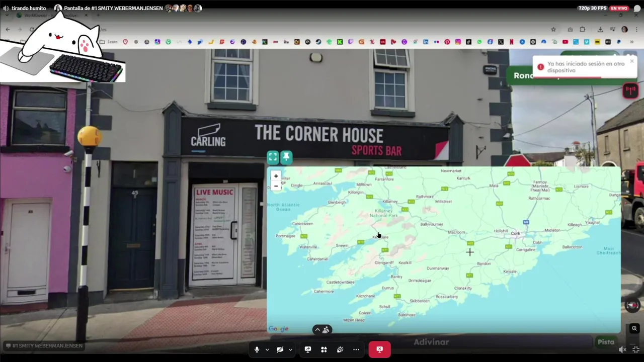Pin the guess map open

(286, 157)
